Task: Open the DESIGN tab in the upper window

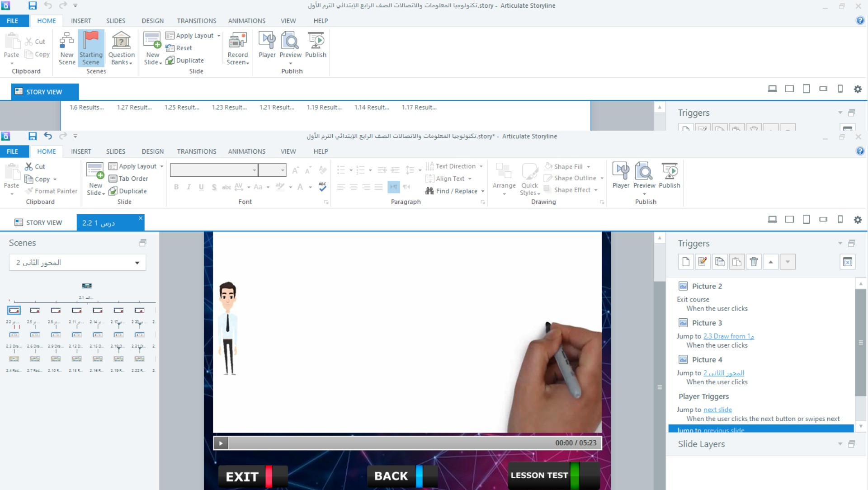Action: pos(153,21)
